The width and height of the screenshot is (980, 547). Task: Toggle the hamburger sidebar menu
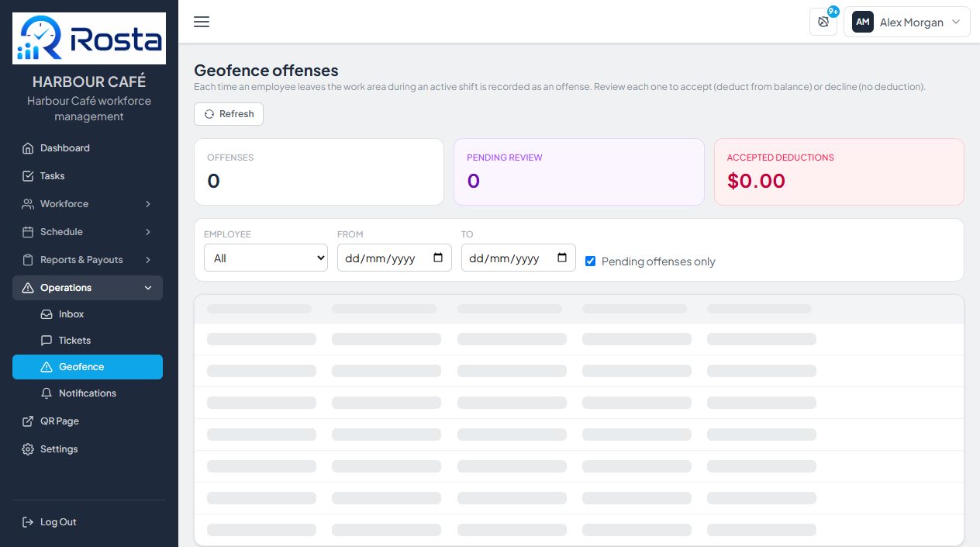(202, 22)
